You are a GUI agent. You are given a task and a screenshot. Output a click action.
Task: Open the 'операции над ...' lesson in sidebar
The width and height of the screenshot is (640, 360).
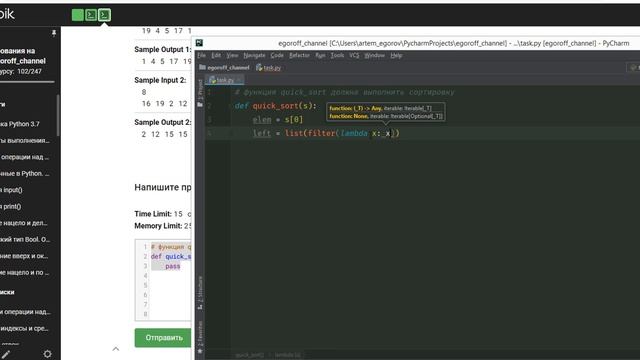(25, 157)
